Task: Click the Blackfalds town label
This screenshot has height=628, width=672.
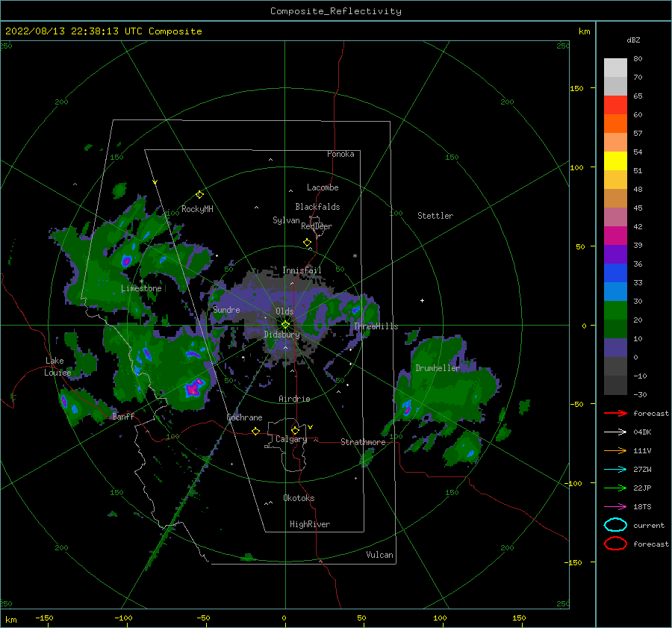Action: pyautogui.click(x=317, y=207)
